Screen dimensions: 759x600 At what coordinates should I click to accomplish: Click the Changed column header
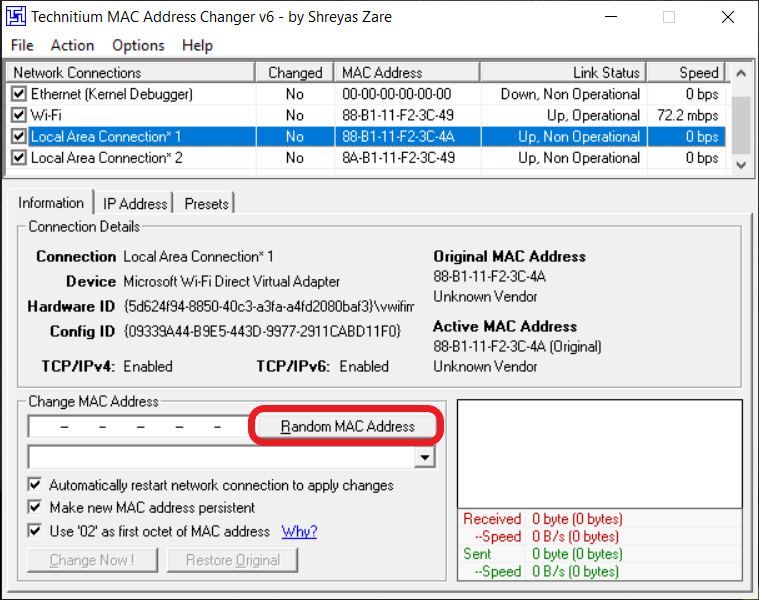295,73
